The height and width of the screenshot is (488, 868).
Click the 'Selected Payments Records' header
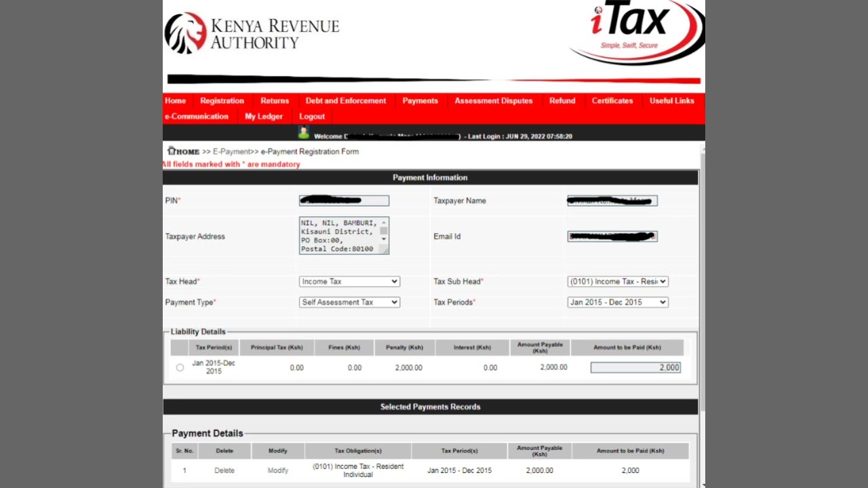[x=430, y=407]
